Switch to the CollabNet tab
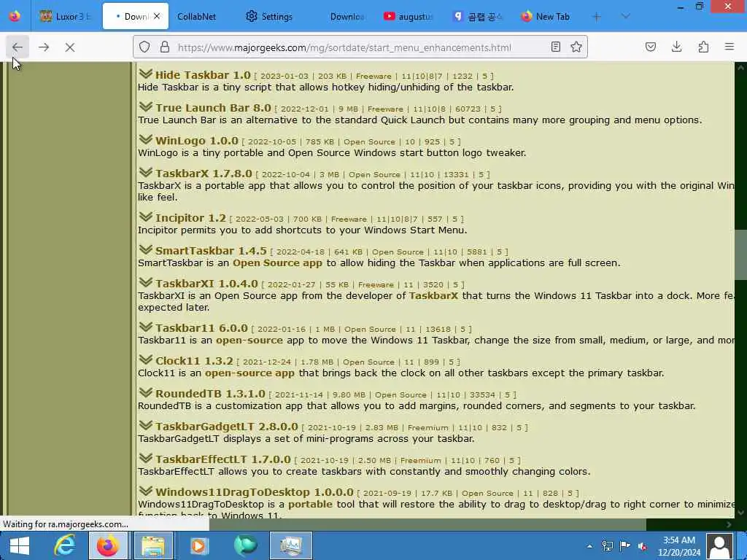Image resolution: width=747 pixels, height=560 pixels. [197, 16]
